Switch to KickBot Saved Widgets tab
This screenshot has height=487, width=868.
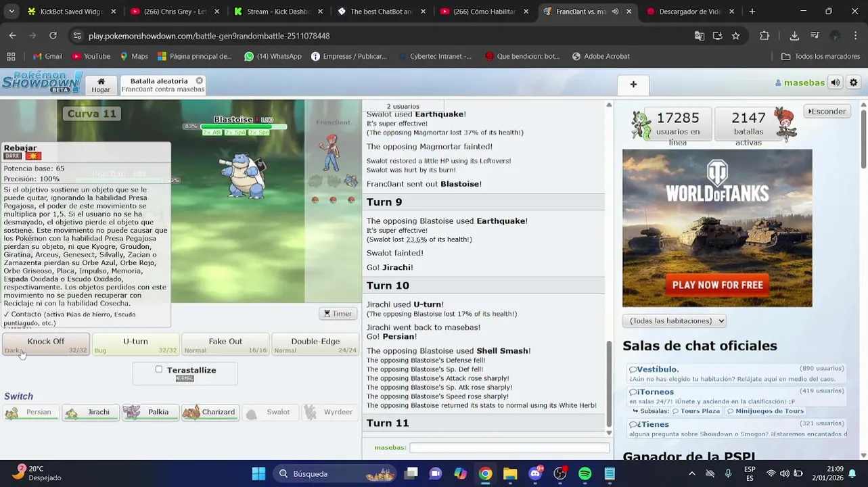pos(72,11)
